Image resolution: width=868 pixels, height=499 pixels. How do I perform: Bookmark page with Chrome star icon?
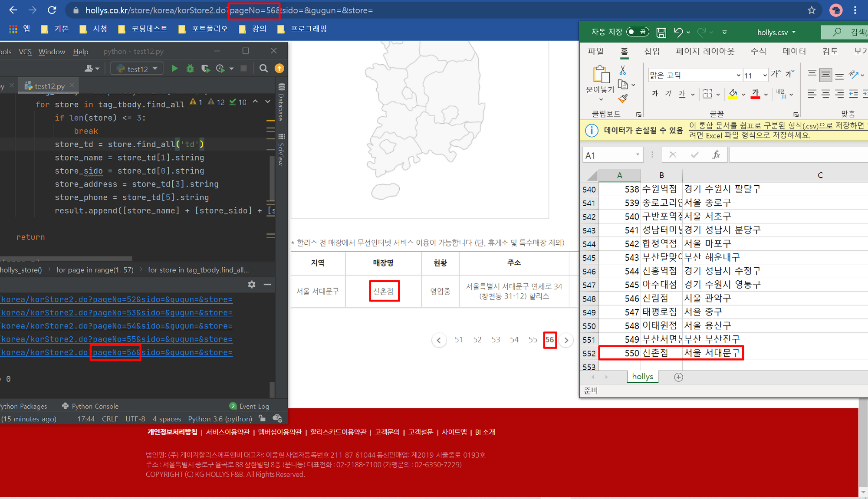(812, 10)
